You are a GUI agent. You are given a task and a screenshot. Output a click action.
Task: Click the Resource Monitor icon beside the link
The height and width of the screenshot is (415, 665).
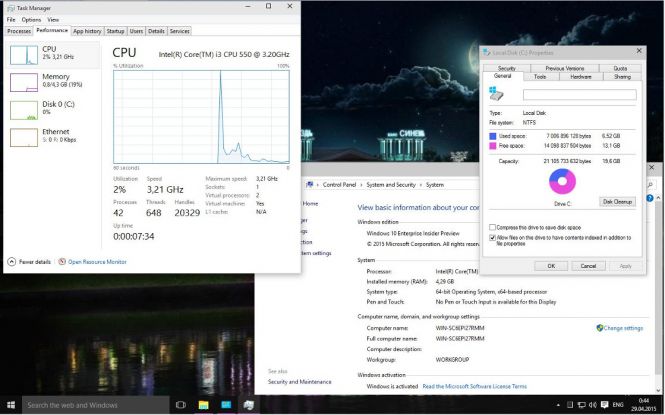[x=62, y=262]
